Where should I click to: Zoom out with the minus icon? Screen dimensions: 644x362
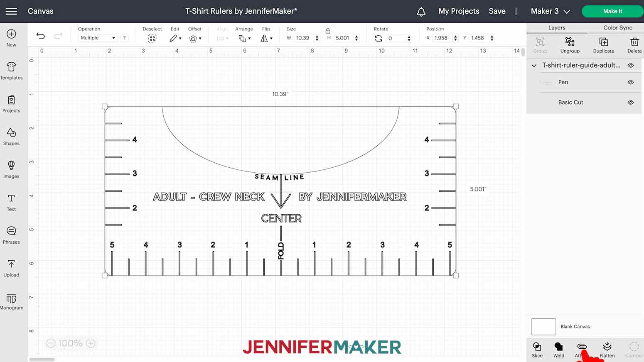pos(51,343)
